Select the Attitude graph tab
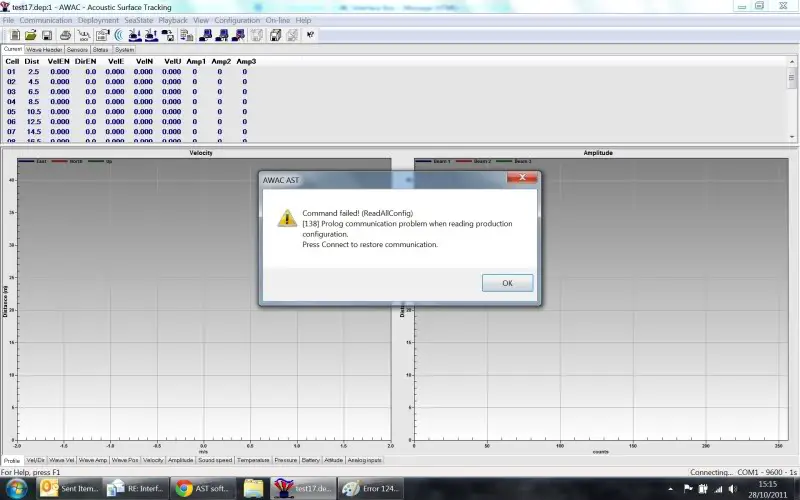The height and width of the screenshot is (500, 800). [x=334, y=460]
